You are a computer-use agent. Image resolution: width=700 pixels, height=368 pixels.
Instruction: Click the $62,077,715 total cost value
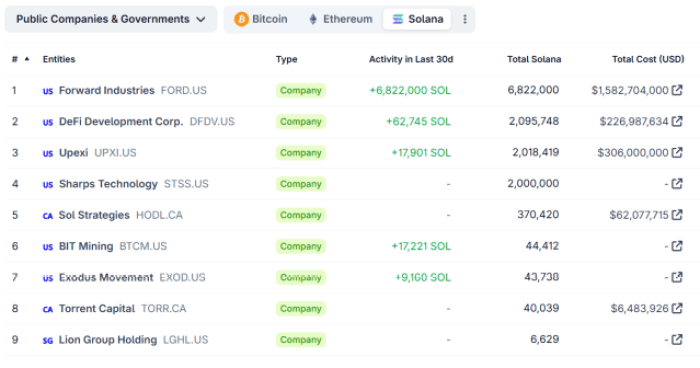(639, 215)
